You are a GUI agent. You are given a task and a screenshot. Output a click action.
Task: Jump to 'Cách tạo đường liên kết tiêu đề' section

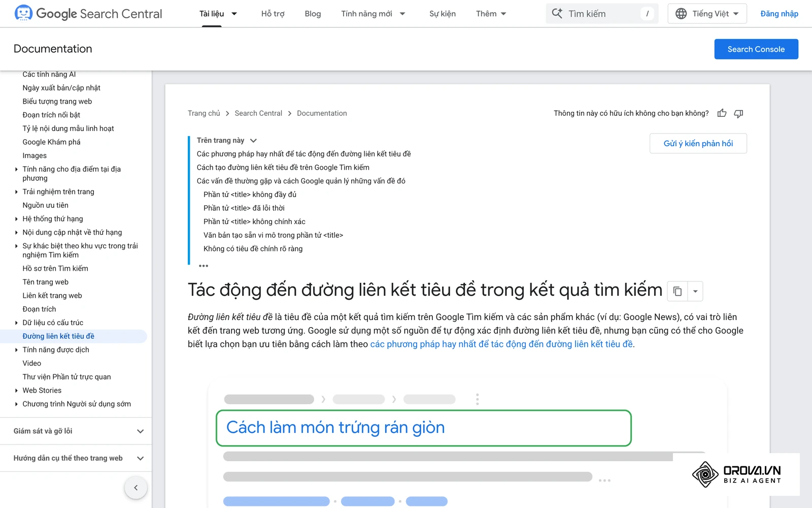point(283,168)
